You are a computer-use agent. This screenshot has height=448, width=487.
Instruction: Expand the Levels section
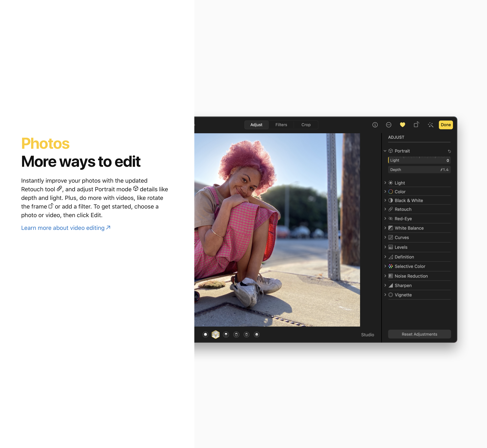coord(385,247)
